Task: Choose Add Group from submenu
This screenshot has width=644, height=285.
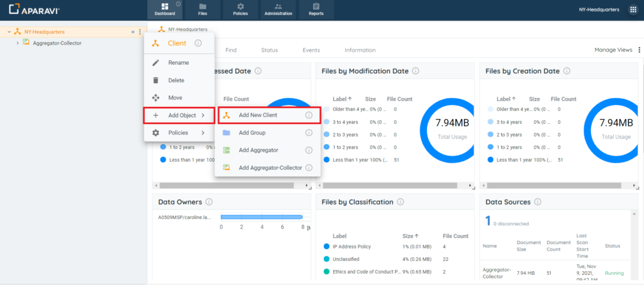Action: pyautogui.click(x=252, y=133)
